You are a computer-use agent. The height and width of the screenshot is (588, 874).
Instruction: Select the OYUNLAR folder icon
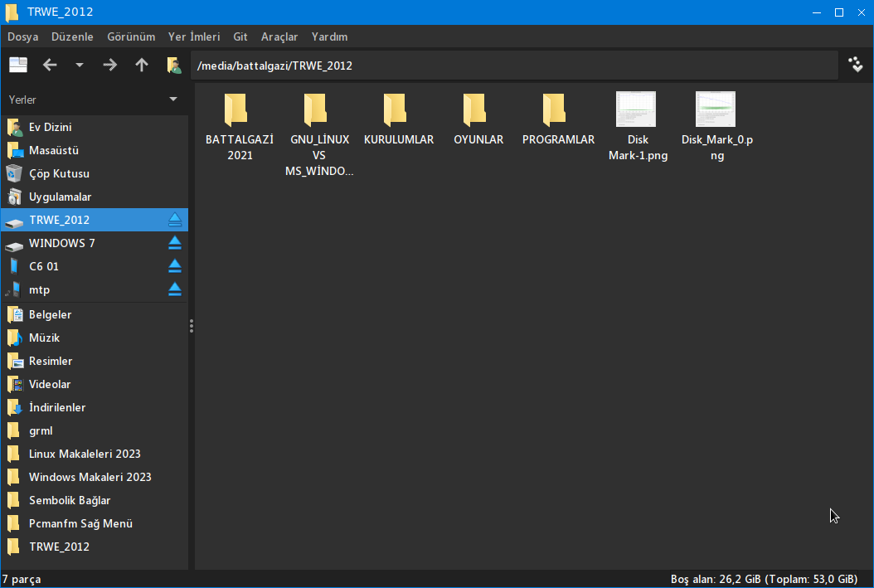tap(475, 109)
